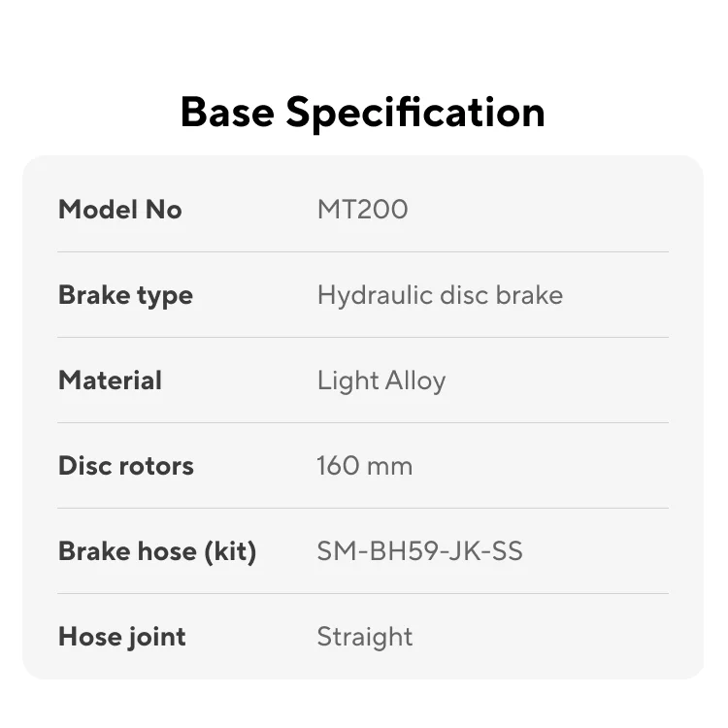Select the 'Light Alloy' value
The width and height of the screenshot is (728, 728).
coord(381,381)
